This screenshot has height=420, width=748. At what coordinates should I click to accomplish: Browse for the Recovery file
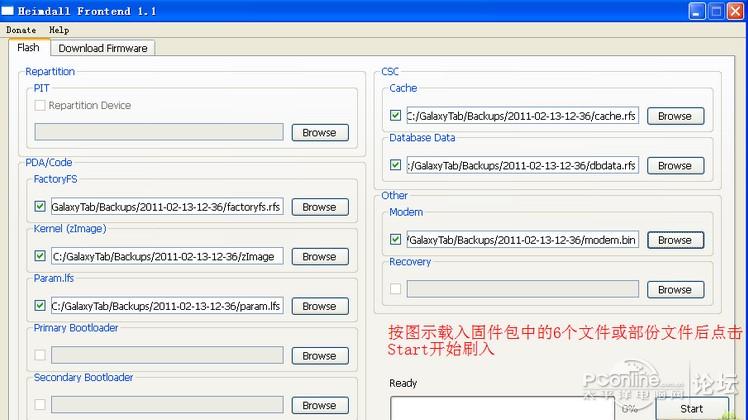tap(675, 290)
